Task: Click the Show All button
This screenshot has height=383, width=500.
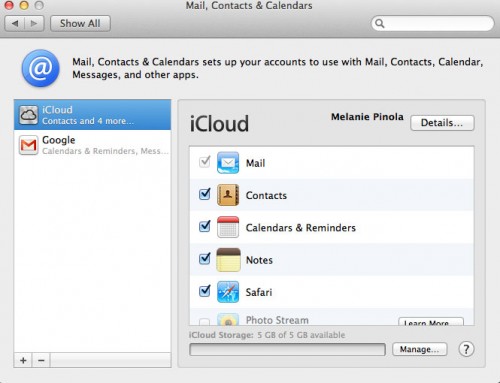Action: pyautogui.click(x=80, y=23)
